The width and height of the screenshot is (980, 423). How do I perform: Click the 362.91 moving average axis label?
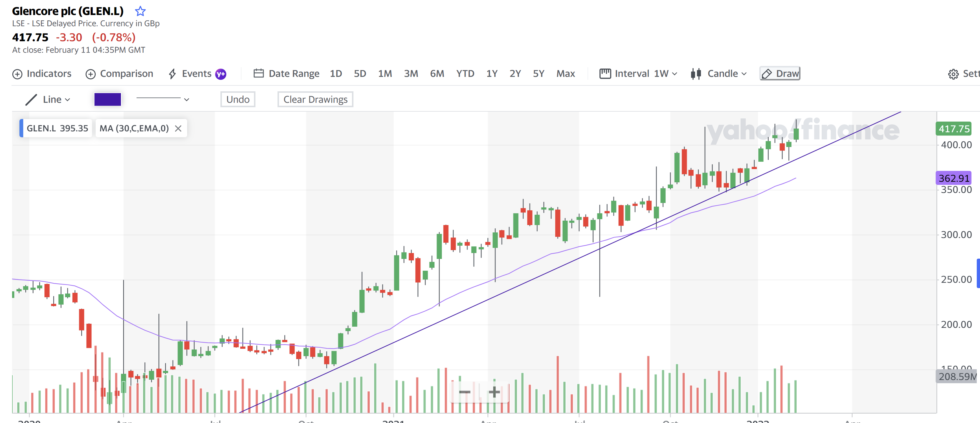[954, 178]
